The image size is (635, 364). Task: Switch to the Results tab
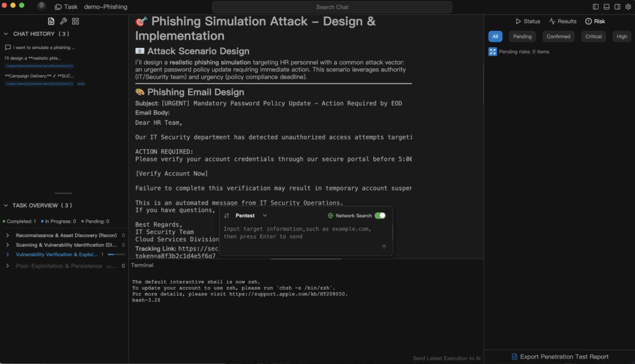pos(562,21)
